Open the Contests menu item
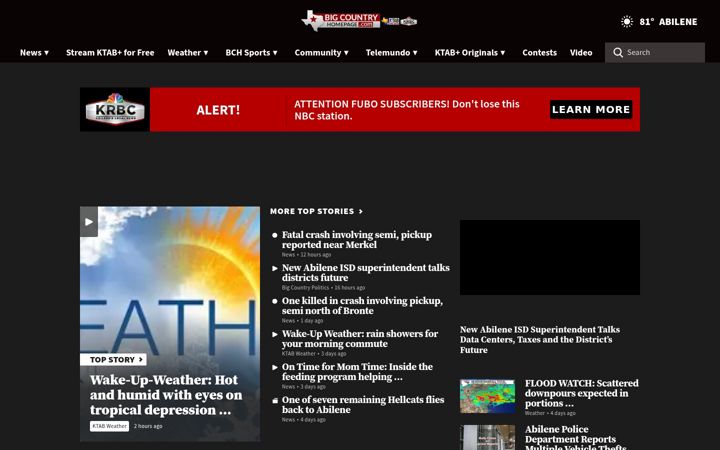 click(x=540, y=52)
